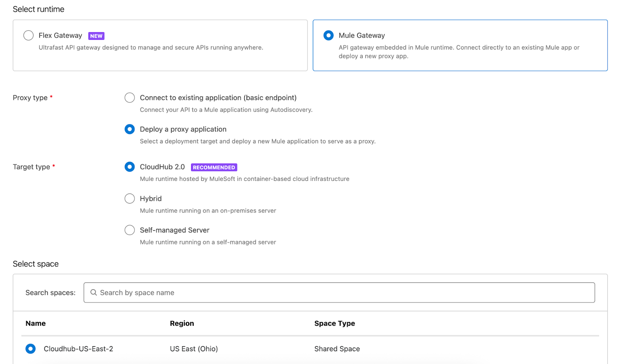Image resolution: width=620 pixels, height=364 pixels.
Task: Click the Search spaces label
Action: 50,293
